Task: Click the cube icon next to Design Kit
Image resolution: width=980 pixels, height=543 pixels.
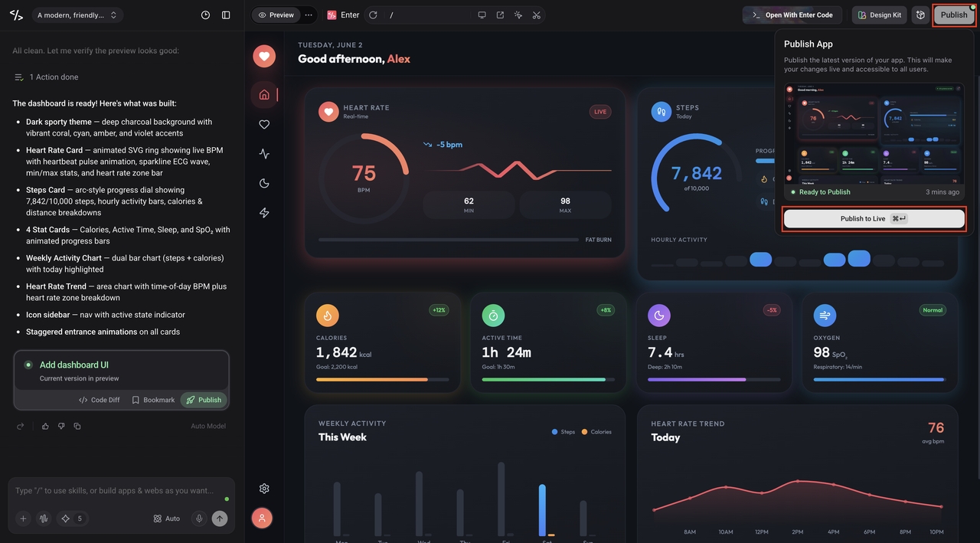Action: click(x=920, y=15)
